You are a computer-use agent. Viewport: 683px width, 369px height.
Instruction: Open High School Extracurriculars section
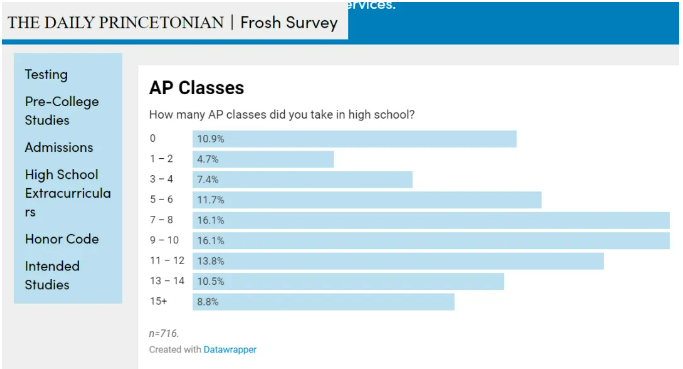pyautogui.click(x=68, y=193)
